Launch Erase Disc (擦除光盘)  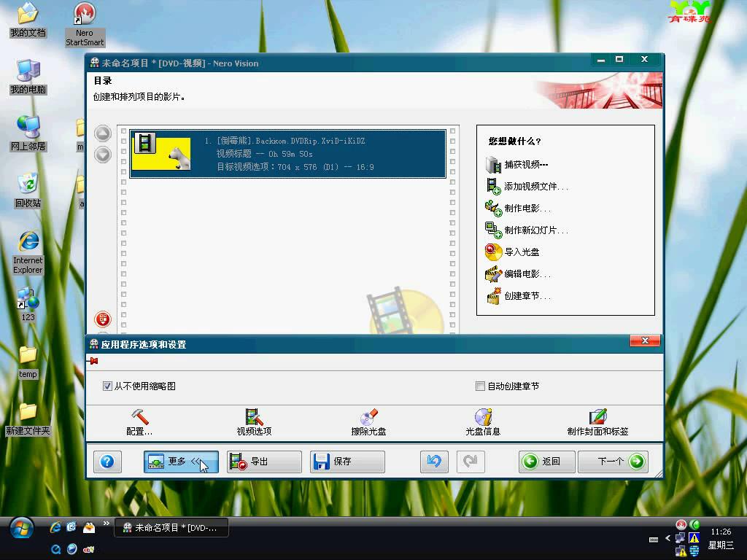(x=368, y=422)
